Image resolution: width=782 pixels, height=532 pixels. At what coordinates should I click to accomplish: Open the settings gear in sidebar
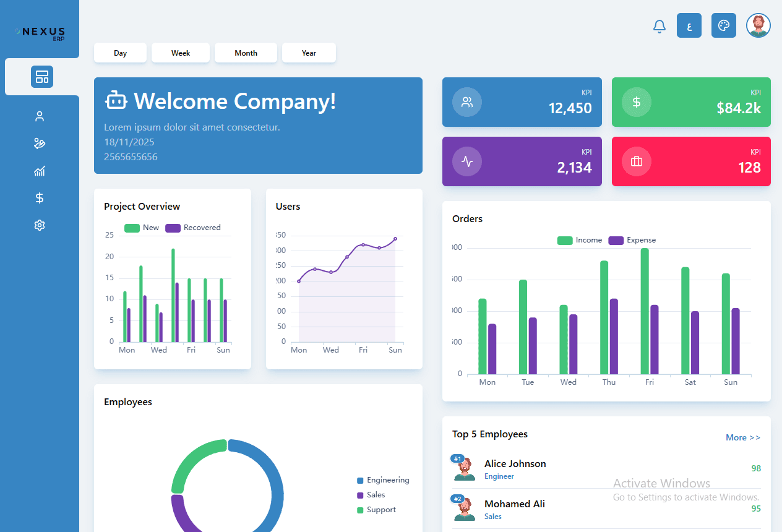pyautogui.click(x=40, y=225)
